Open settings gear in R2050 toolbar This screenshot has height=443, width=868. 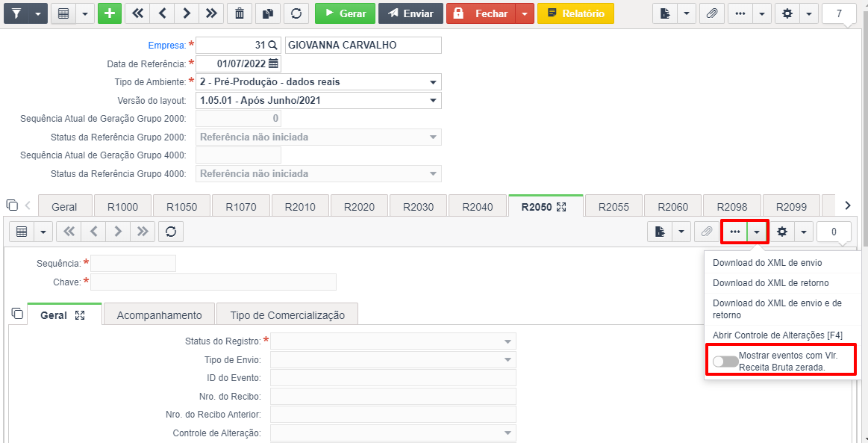pos(782,232)
